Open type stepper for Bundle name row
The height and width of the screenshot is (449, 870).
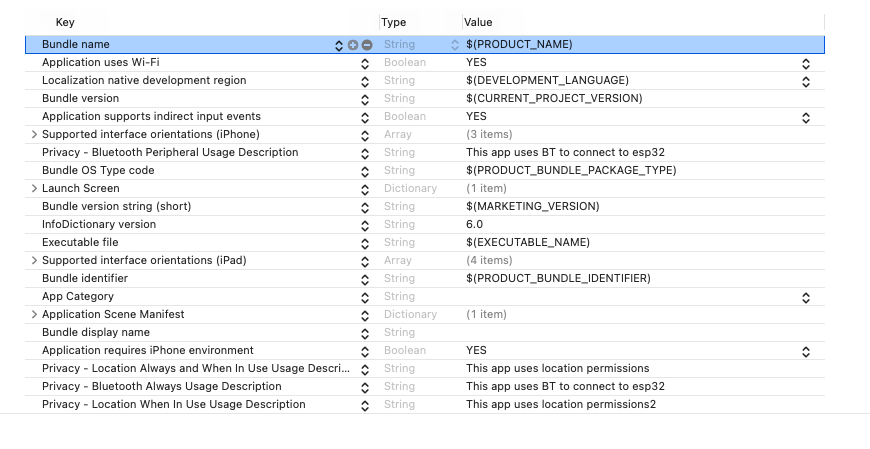click(x=456, y=45)
